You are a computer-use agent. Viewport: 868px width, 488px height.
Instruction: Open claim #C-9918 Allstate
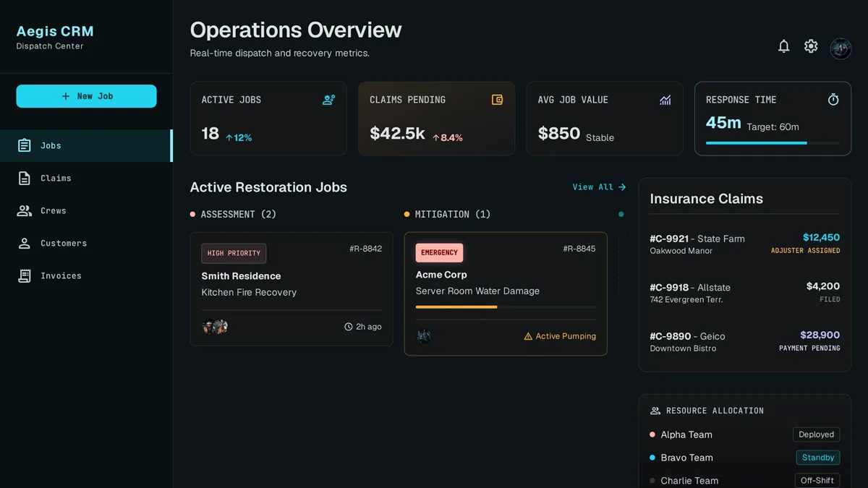point(744,292)
